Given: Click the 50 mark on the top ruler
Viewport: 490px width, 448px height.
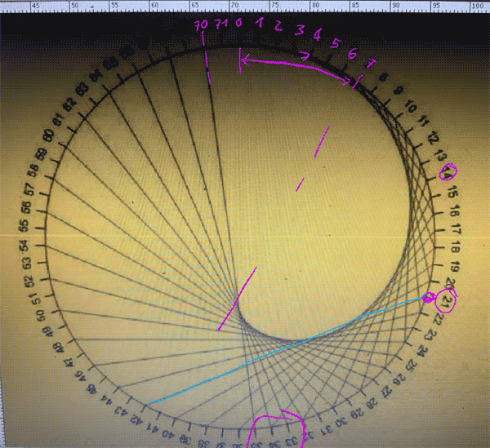Looking at the screenshot, I should tap(75, 6).
